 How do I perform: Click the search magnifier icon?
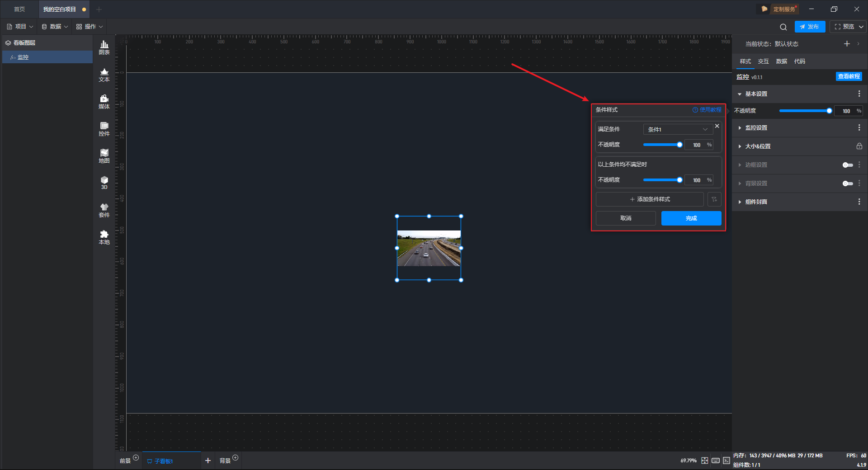point(783,27)
